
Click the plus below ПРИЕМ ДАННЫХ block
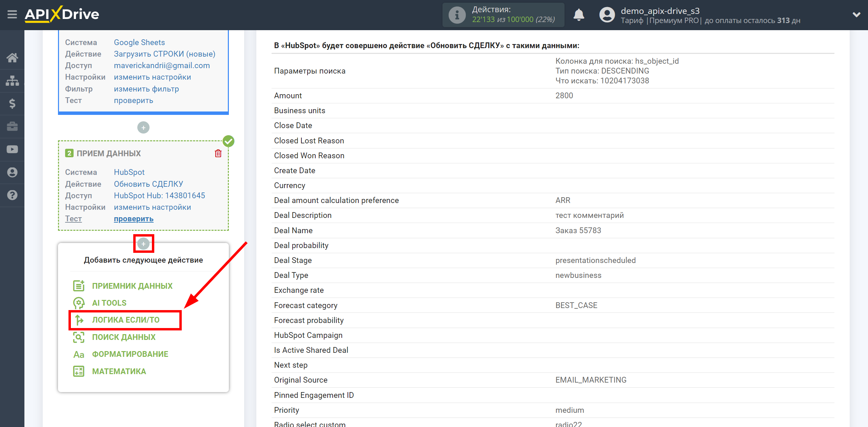click(143, 244)
